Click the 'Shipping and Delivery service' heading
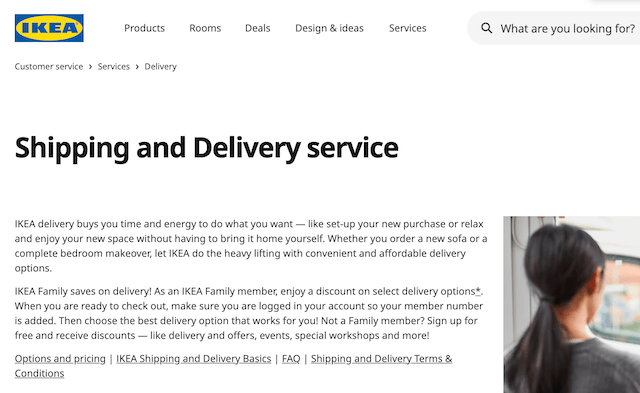640x393 pixels. tap(207, 148)
